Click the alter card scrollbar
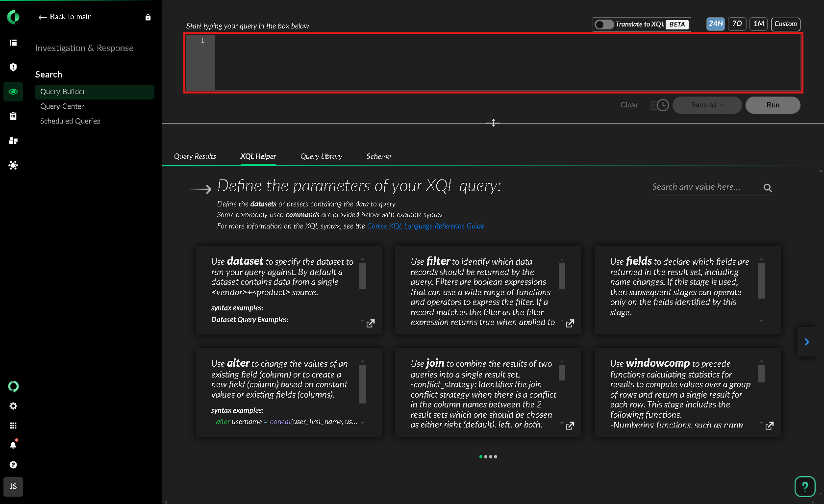 pyautogui.click(x=363, y=384)
